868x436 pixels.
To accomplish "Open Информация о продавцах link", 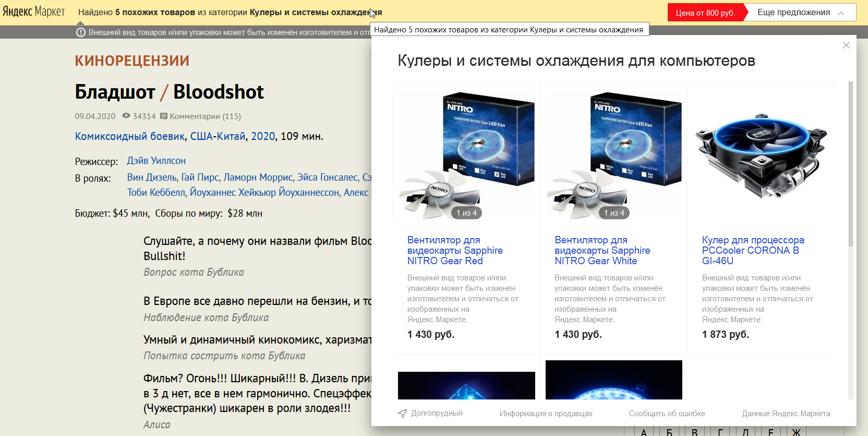I will pyautogui.click(x=546, y=414).
